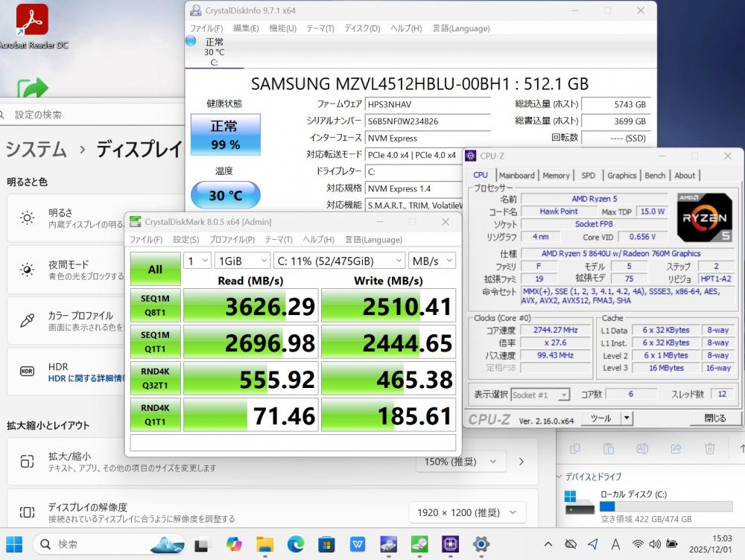The image size is (745, 560).
Task: Open the Copilot icon on the taskbar
Action: (x=234, y=544)
